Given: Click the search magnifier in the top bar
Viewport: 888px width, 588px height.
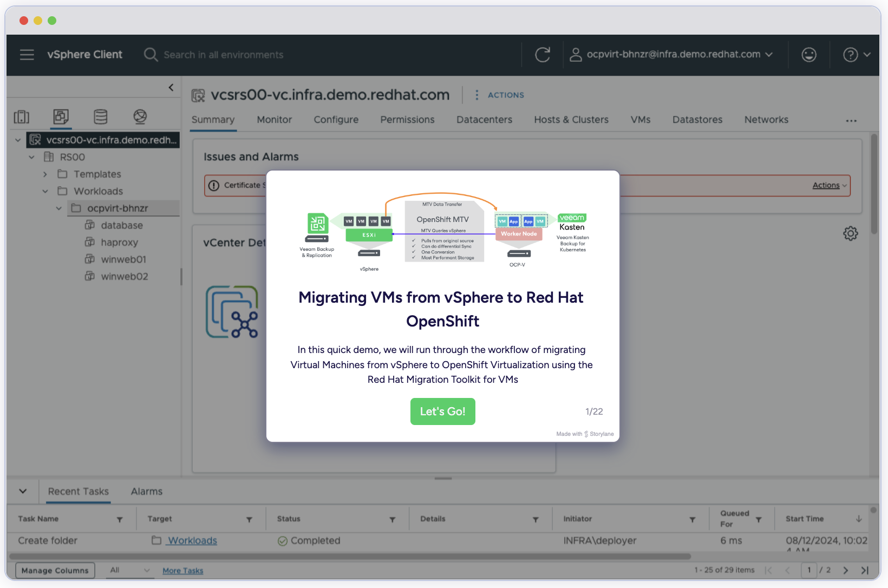Looking at the screenshot, I should tap(151, 55).
